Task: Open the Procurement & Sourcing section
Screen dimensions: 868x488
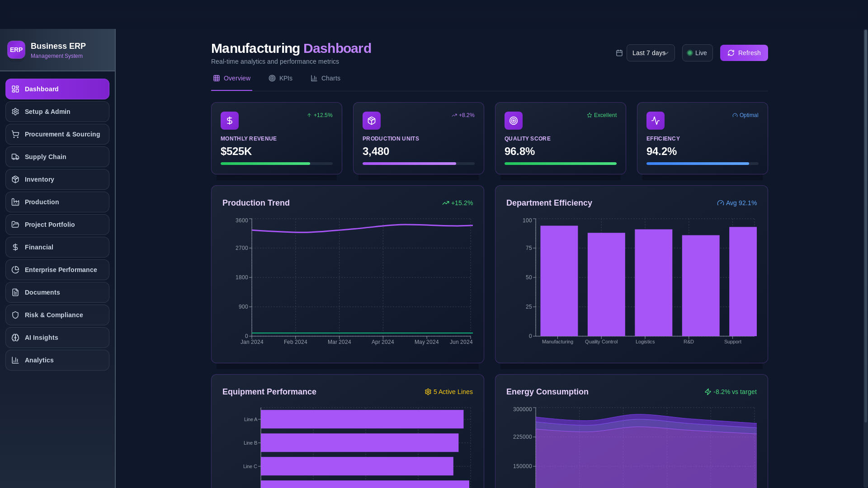Action: pyautogui.click(x=57, y=134)
